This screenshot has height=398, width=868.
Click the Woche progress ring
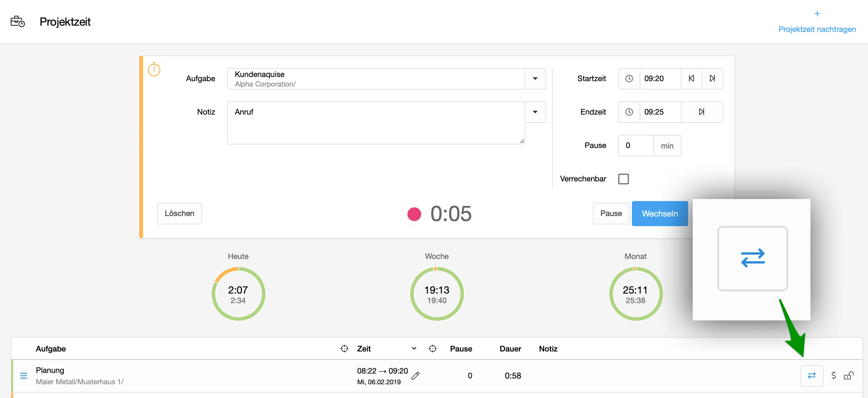click(437, 294)
